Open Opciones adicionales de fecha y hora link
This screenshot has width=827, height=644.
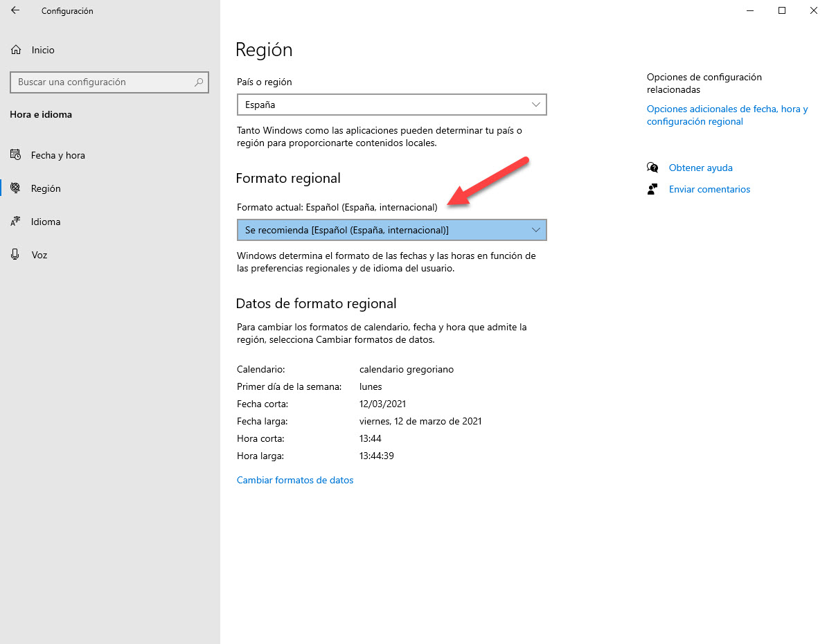point(727,114)
